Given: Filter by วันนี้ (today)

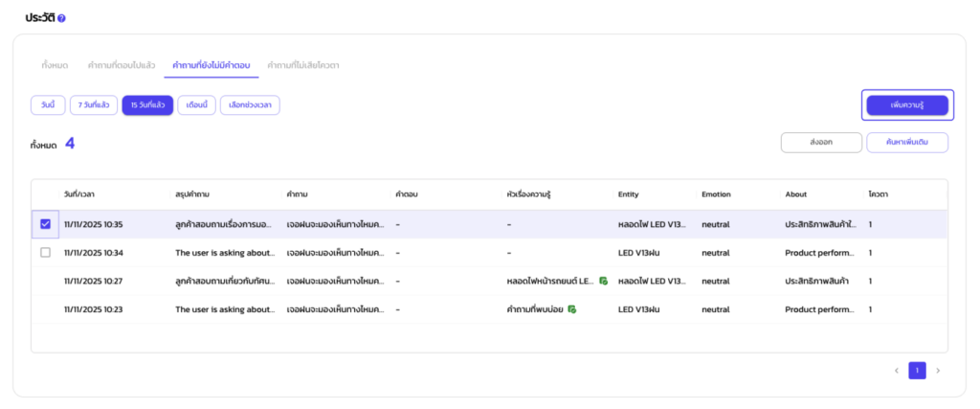Looking at the screenshot, I should [x=48, y=105].
